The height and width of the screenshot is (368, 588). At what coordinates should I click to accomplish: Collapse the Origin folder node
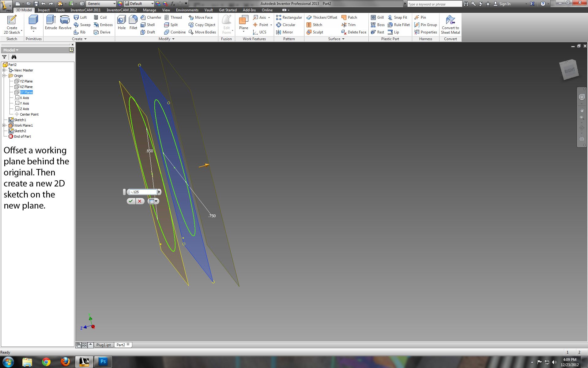(x=4, y=76)
